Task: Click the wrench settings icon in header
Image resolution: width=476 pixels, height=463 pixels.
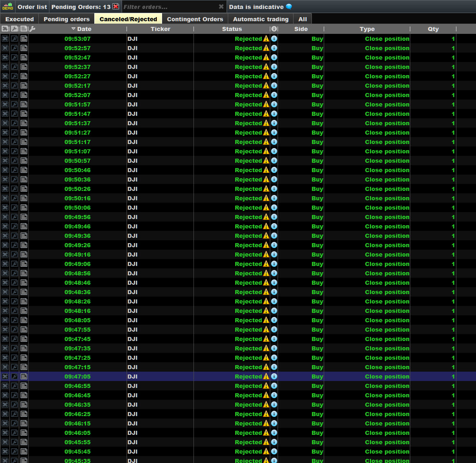Action: coord(33,29)
